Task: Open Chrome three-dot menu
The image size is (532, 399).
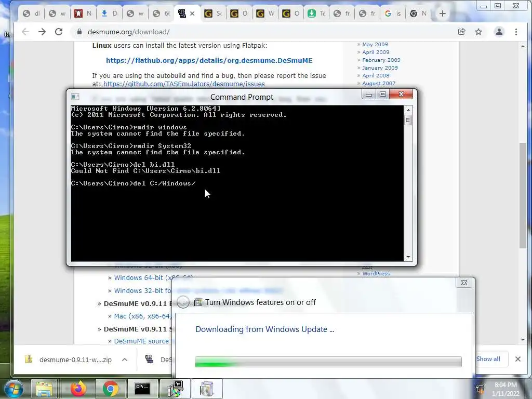Action: pyautogui.click(x=516, y=32)
